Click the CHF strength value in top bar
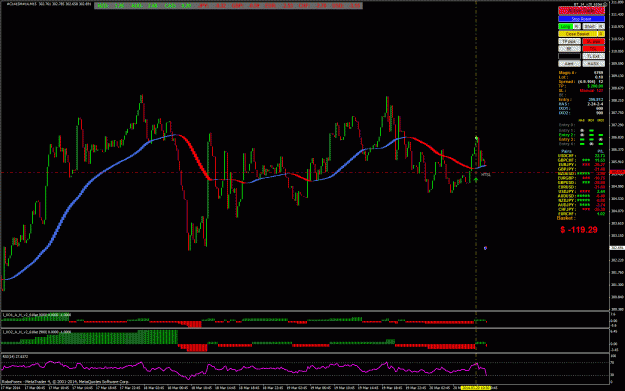This screenshot has width=625, height=391. (x=321, y=6)
